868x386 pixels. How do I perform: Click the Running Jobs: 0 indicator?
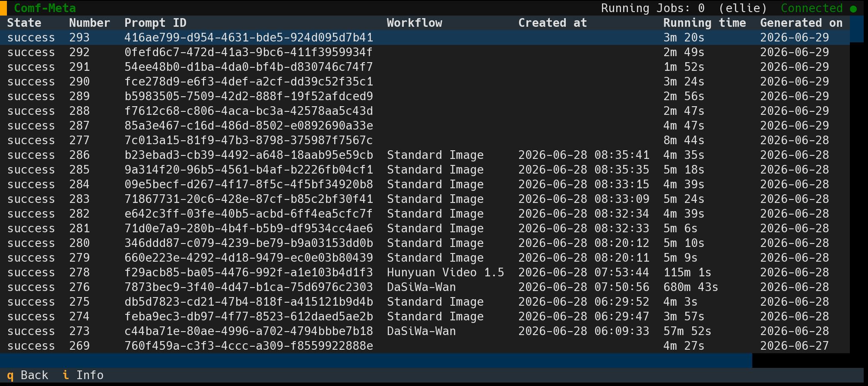653,8
